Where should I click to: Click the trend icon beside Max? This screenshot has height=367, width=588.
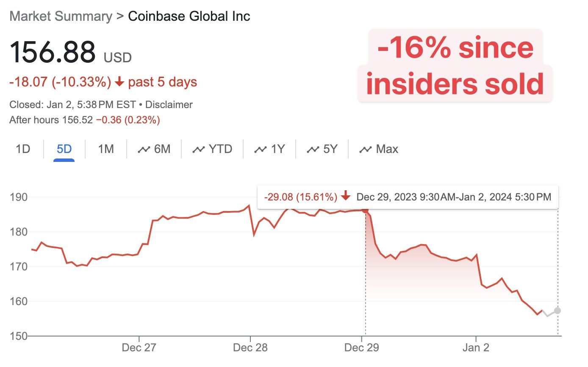[365, 149]
